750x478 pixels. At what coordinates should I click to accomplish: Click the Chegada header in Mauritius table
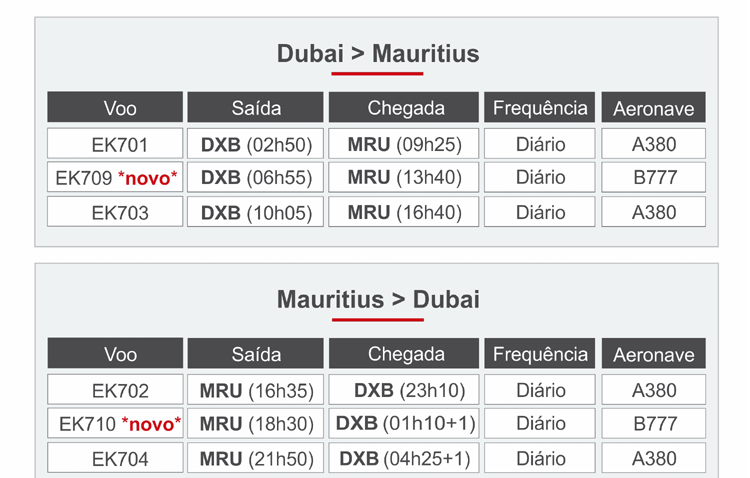click(405, 354)
